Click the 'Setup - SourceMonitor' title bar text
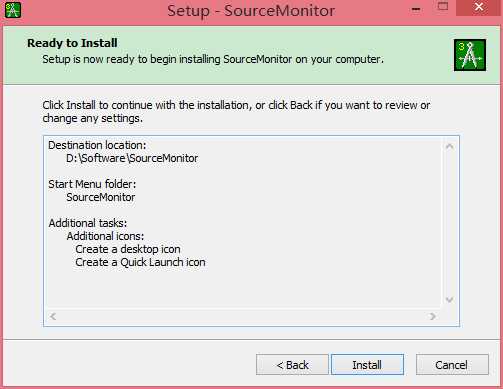The width and height of the screenshot is (503, 389). tap(251, 11)
